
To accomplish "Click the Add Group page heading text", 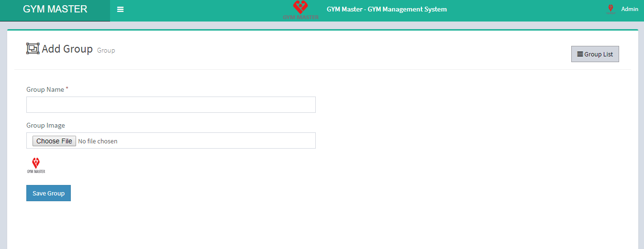I will [x=67, y=49].
